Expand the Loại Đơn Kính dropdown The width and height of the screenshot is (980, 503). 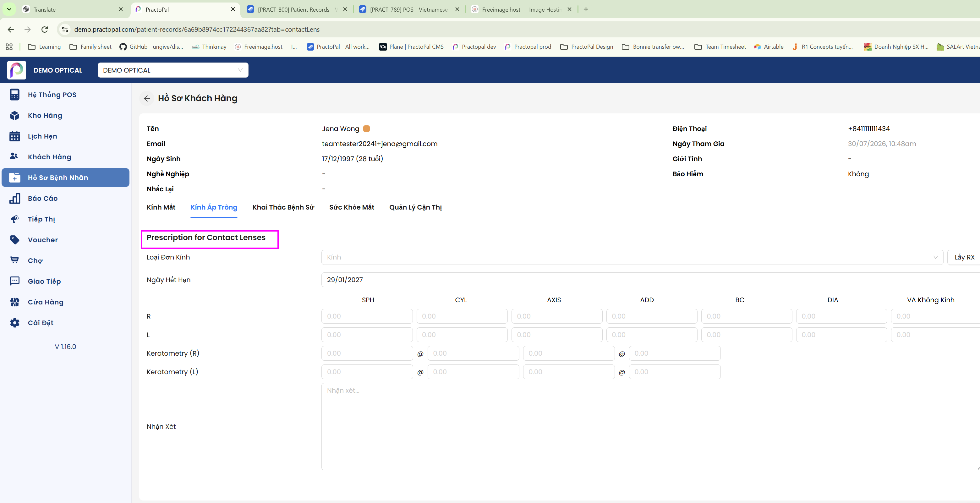[632, 257]
